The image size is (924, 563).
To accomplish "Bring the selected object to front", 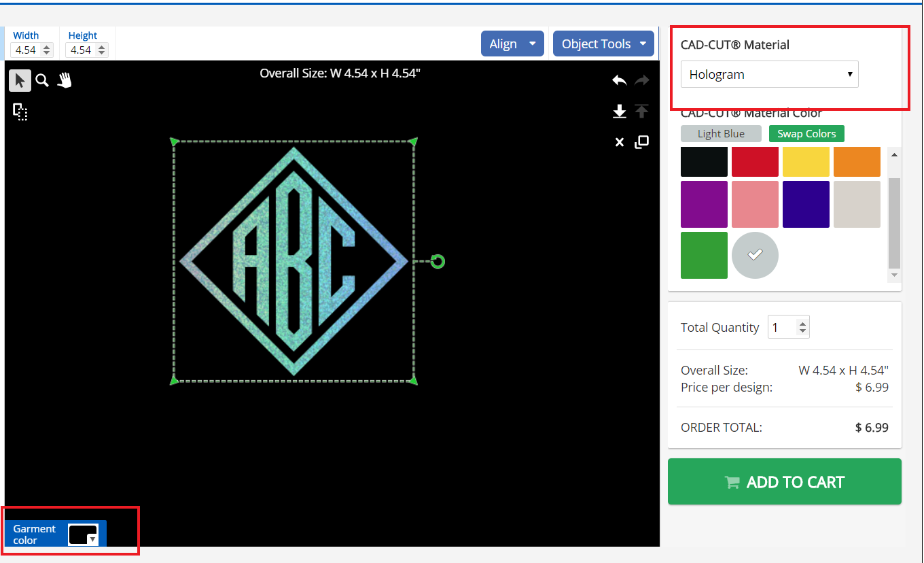I will 641,111.
